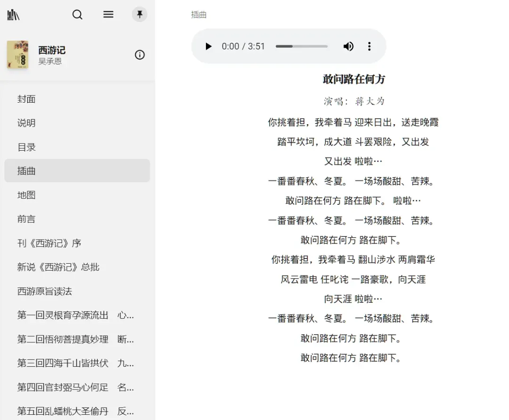Screen dimensions: 509x420
Task: Click lyric line 又出发 啦啦…
Action: pyautogui.click(x=353, y=161)
